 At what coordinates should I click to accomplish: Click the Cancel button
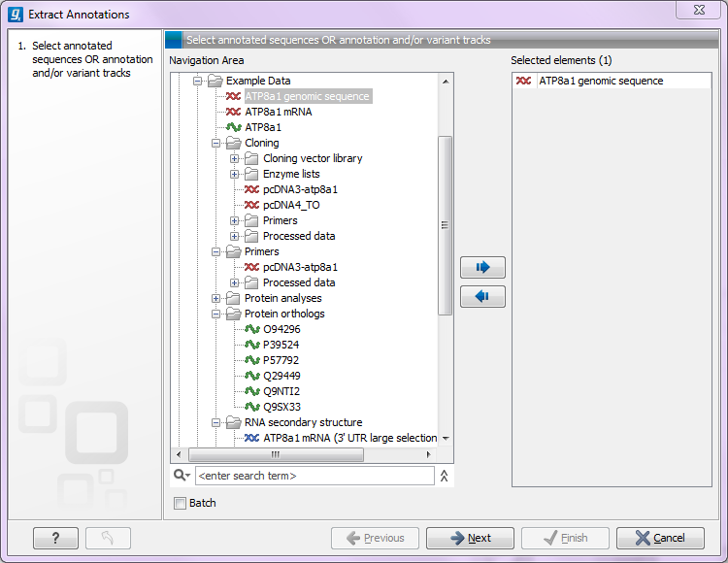pos(660,538)
